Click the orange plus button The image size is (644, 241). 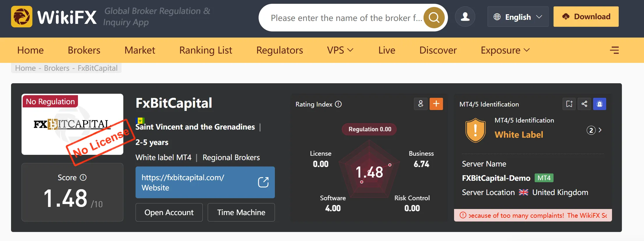(436, 104)
